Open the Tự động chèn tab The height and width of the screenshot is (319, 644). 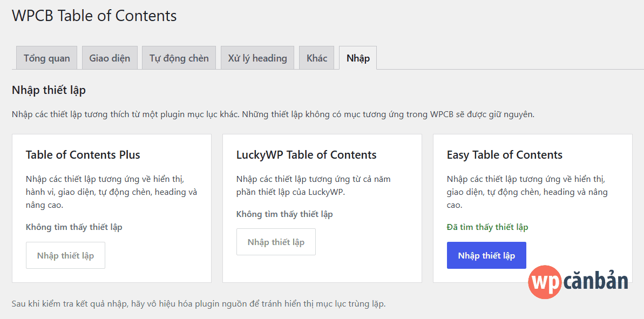coord(179,58)
